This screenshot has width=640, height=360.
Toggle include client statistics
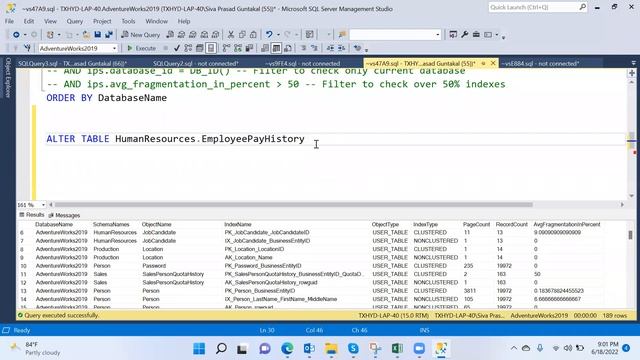[x=249, y=48]
